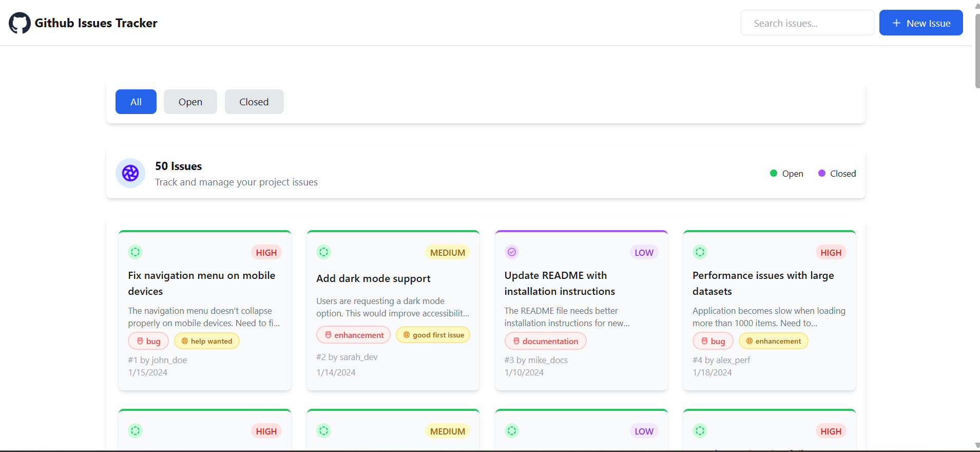Click the date 1/15/2024
Image resolution: width=980 pixels, height=452 pixels.
tap(148, 372)
